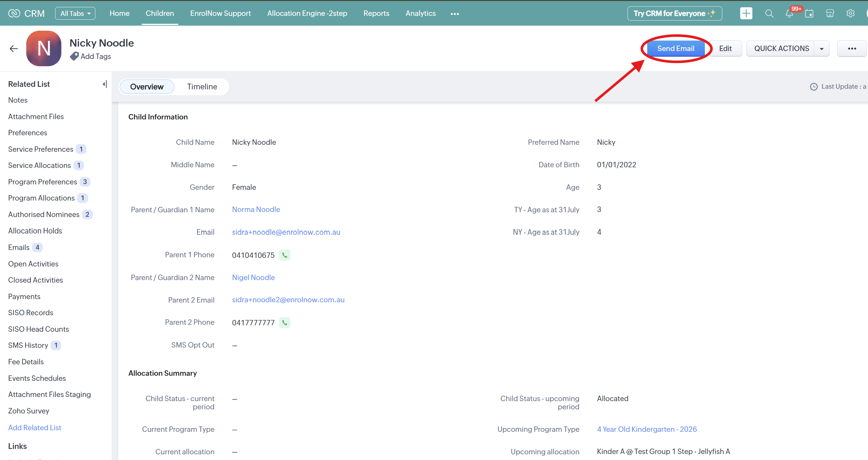868x460 pixels.
Task: Switch to the Timeline tab
Action: (202, 86)
